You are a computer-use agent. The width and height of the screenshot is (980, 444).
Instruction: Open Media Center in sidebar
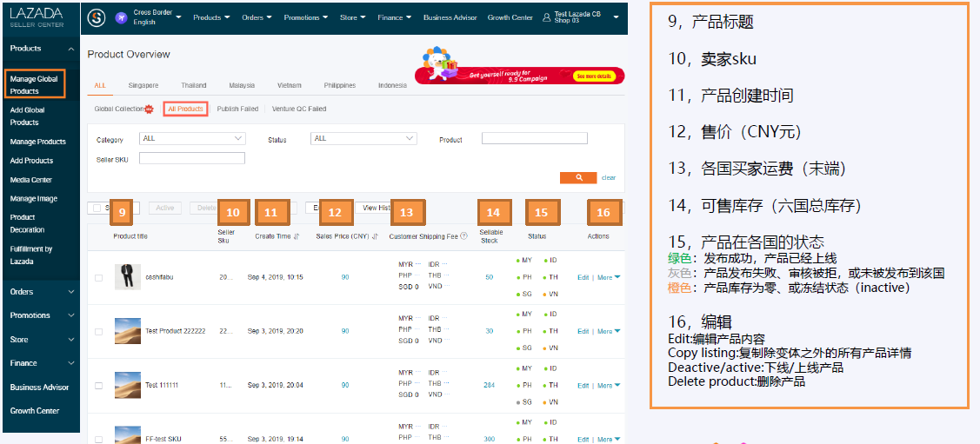[x=31, y=180]
